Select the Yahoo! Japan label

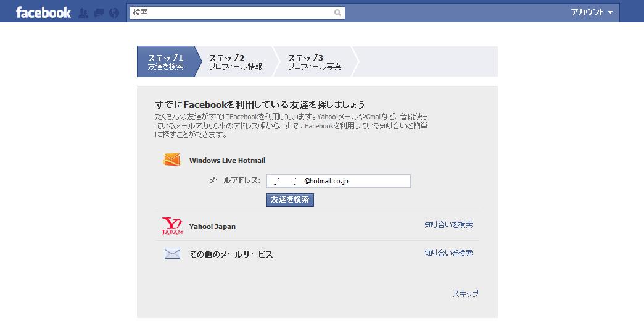tap(212, 227)
